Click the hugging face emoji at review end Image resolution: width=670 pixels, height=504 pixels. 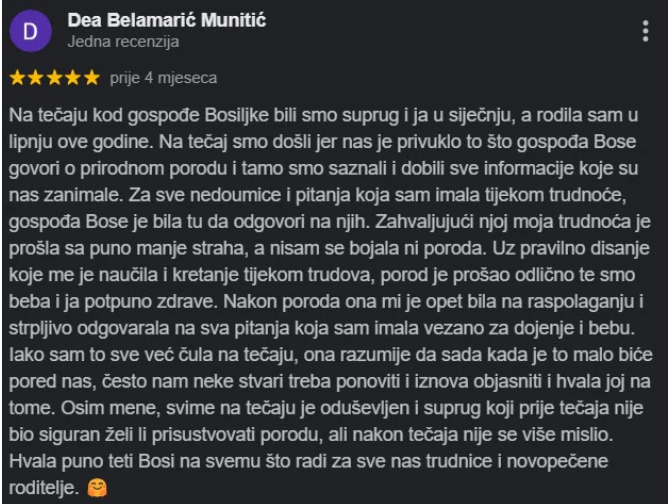pyautogui.click(x=96, y=487)
